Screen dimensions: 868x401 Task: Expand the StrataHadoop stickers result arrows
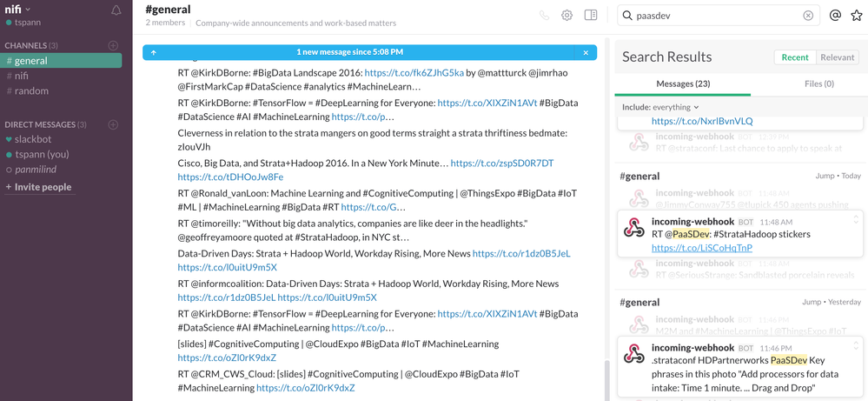(856, 219)
